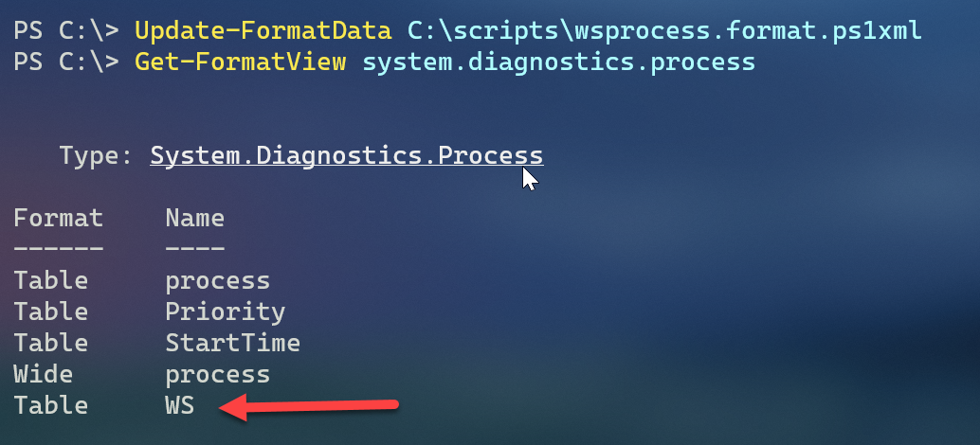Screen dimensions: 980x445
Task: Click the Name column header
Action: [195, 218]
